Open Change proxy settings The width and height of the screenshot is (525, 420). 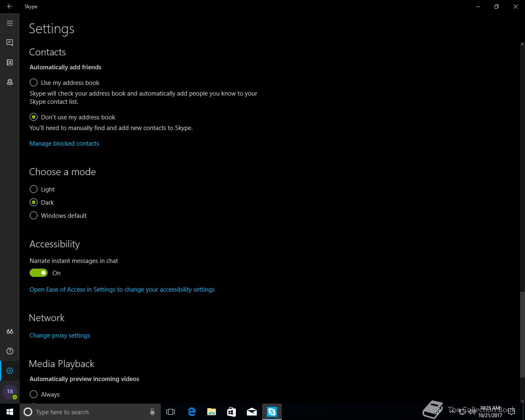pos(59,336)
